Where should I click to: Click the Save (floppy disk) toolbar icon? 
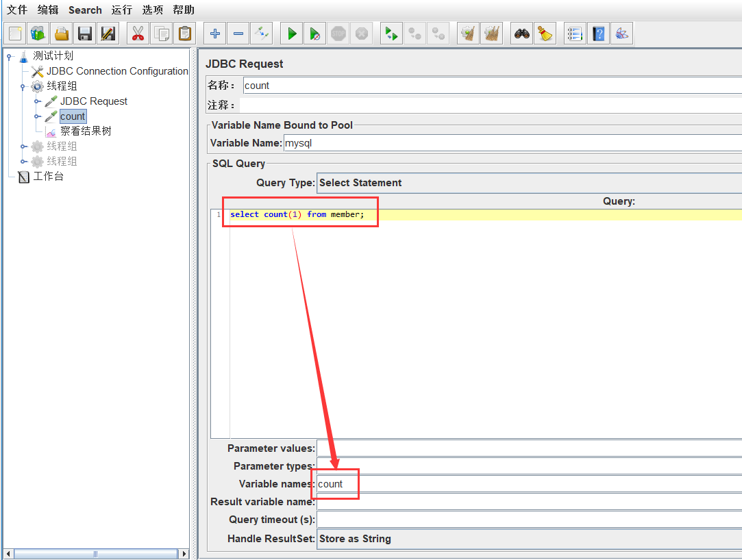85,34
